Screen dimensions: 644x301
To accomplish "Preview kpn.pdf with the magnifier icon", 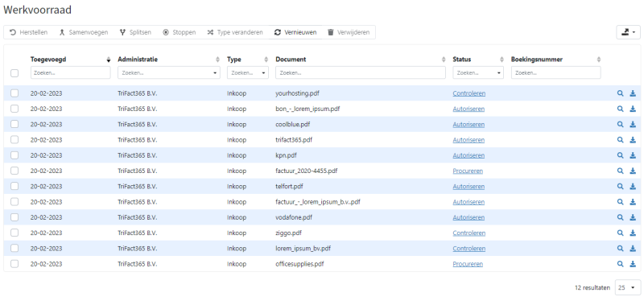I will pos(620,155).
